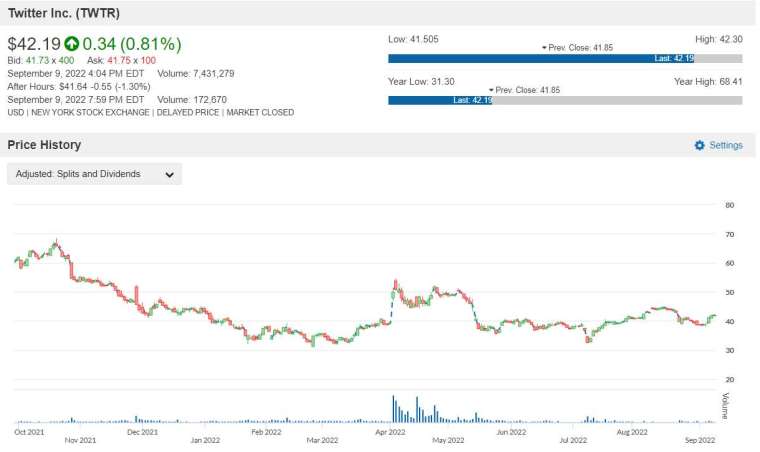Viewport: 760px width, 452px height.
Task: Click the NEW YORK STOCK EXCHANGE label
Action: click(90, 112)
